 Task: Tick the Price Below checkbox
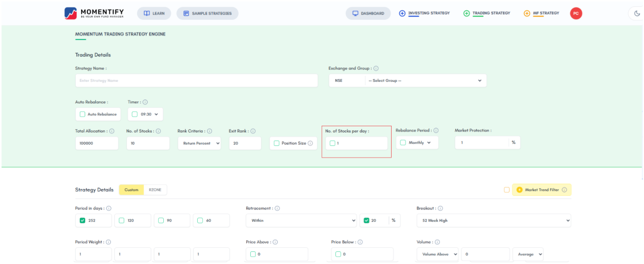coord(338,254)
